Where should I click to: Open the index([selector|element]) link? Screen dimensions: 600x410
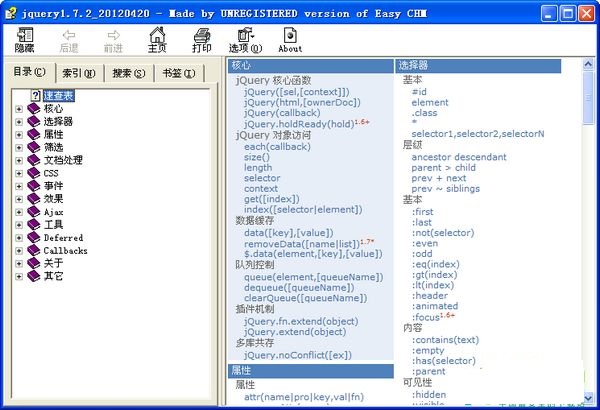click(303, 210)
